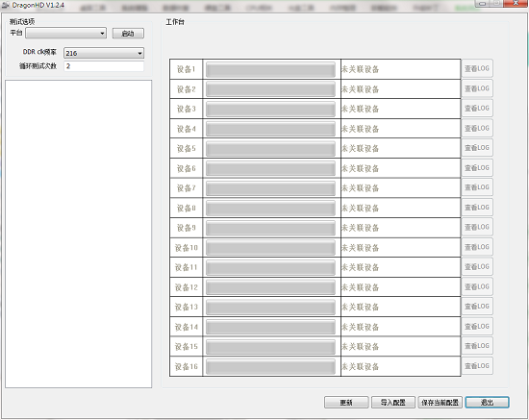
Task: Open the log for 设备5
Action: click(x=477, y=148)
